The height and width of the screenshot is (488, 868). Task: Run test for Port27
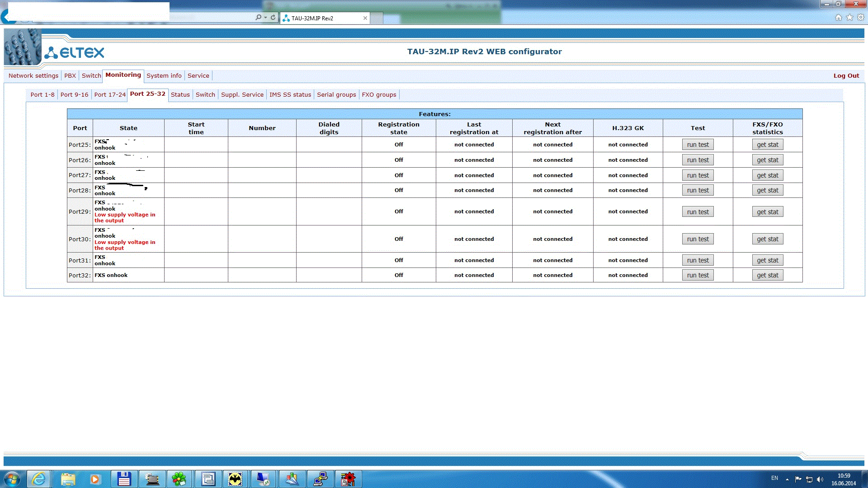698,175
